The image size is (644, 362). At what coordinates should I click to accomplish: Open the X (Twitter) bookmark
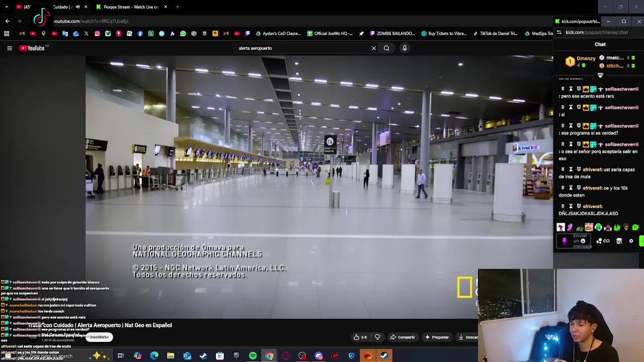[87, 34]
